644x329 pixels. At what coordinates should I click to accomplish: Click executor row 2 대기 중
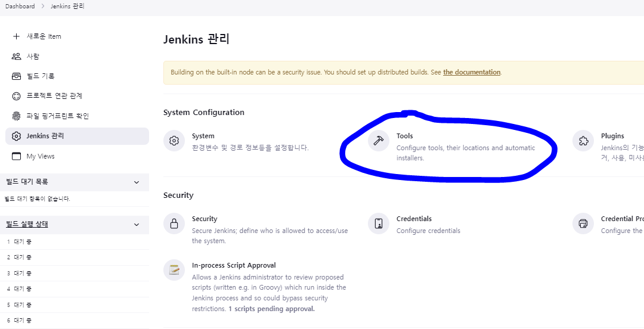click(75, 257)
